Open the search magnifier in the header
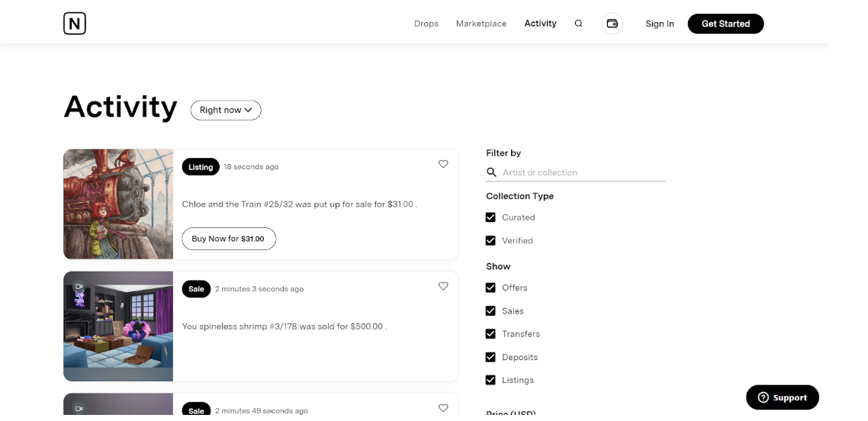The height and width of the screenshot is (421, 868). coord(578,24)
